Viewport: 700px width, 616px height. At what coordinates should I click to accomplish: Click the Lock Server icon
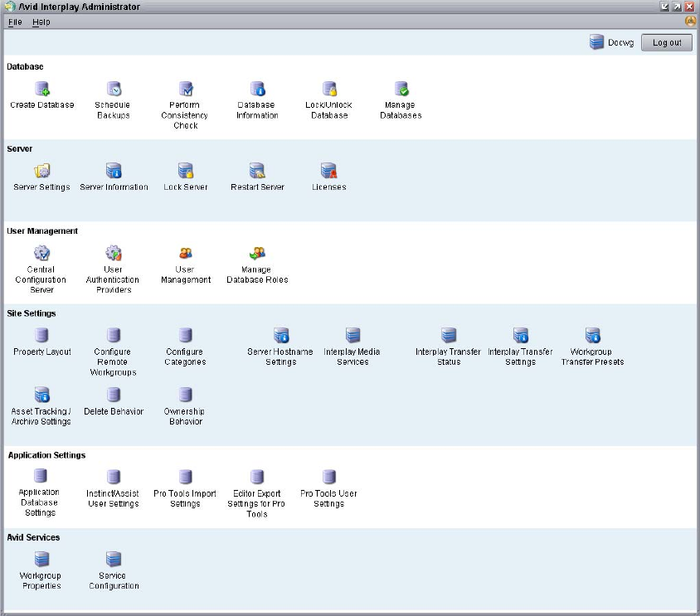186,171
